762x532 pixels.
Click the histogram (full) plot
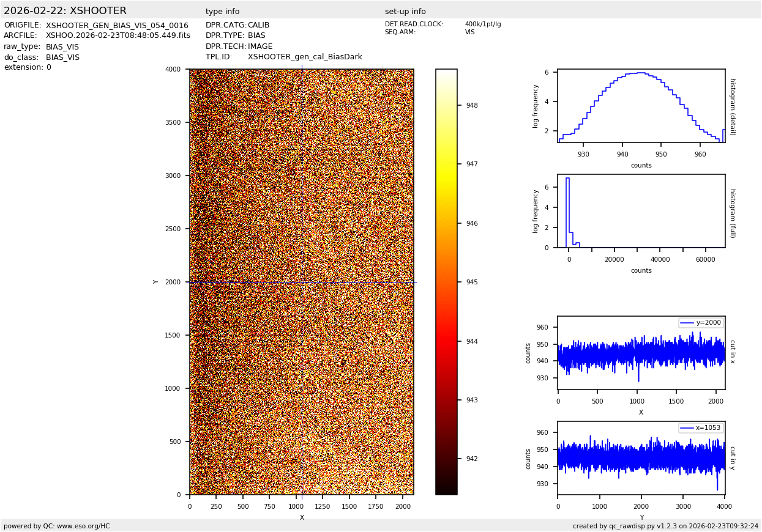pyautogui.click(x=641, y=211)
